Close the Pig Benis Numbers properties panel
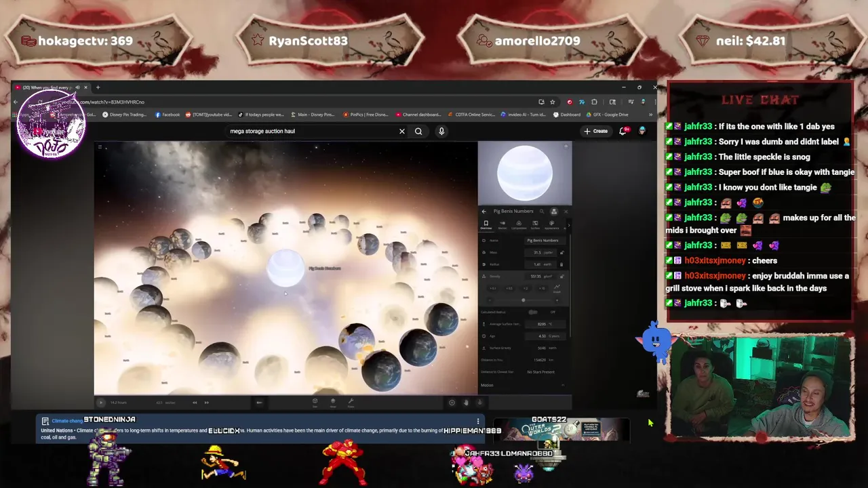The image size is (868, 488). tap(566, 211)
